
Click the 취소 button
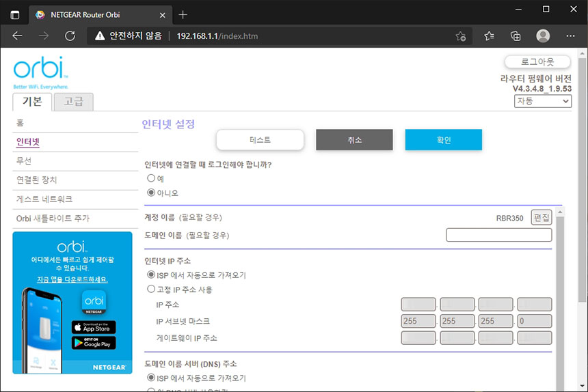tap(354, 139)
